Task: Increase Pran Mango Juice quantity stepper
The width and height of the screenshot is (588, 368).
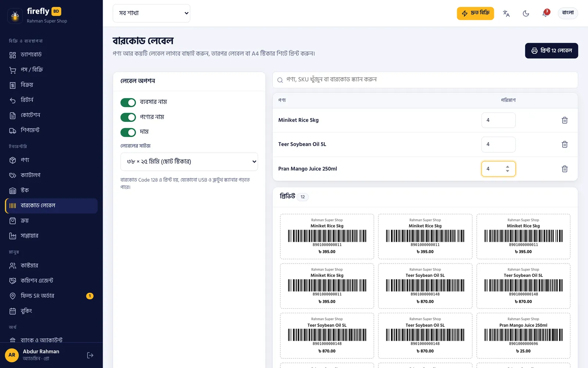Action: pyautogui.click(x=508, y=167)
